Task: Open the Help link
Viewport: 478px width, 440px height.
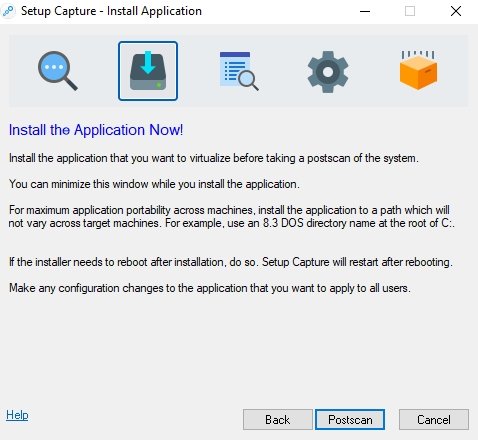Action: (17, 415)
